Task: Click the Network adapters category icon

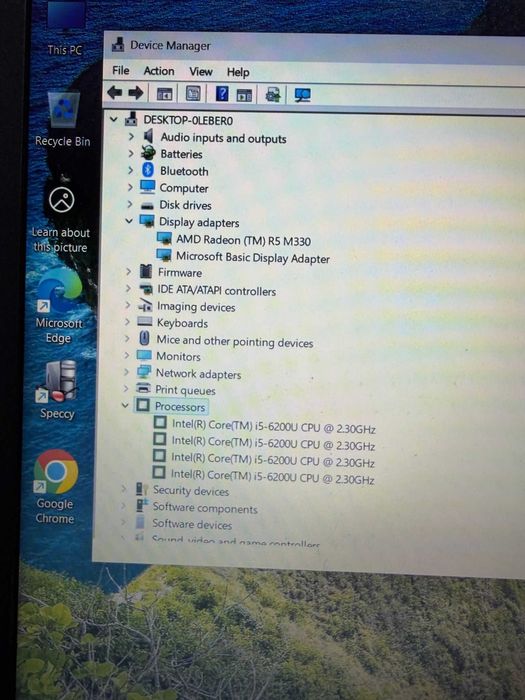Action: tap(144, 372)
